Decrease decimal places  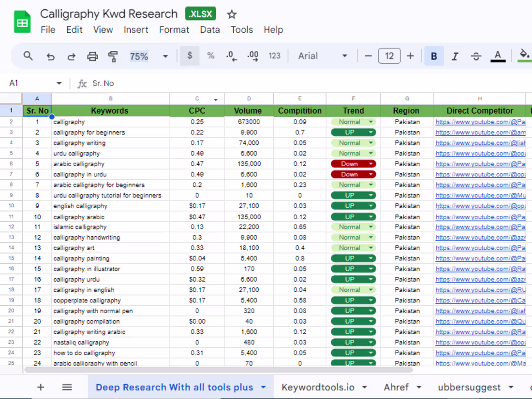tap(231, 57)
